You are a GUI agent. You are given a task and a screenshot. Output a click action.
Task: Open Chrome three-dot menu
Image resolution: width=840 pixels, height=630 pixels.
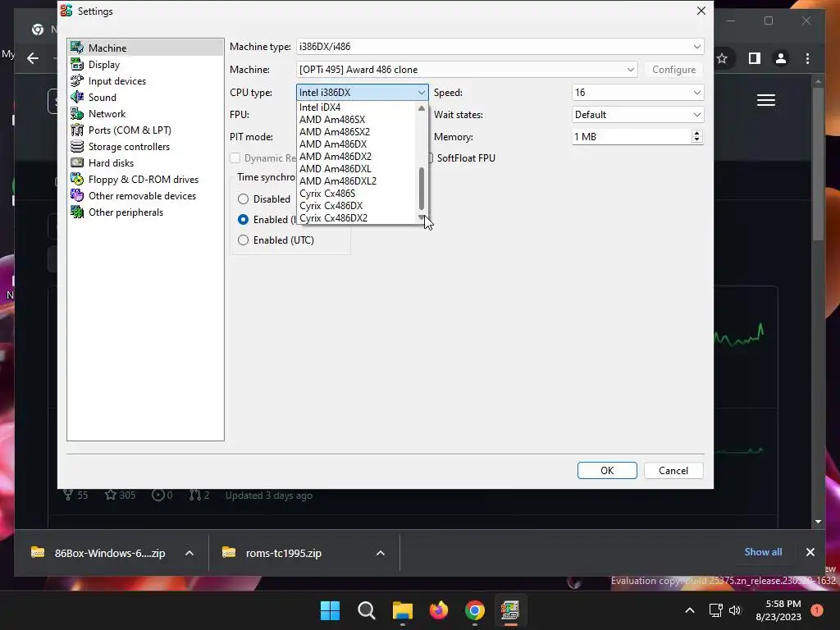pos(808,58)
